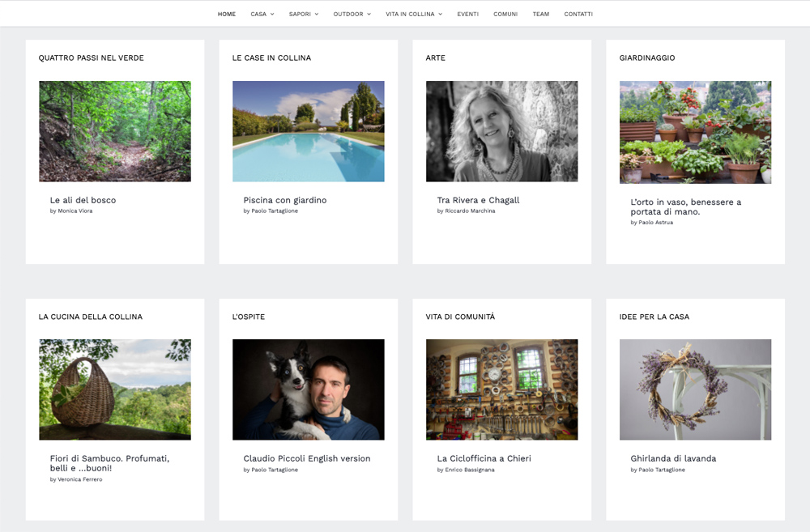810x532 pixels.
Task: Go to the COMUNI page
Action: coord(505,14)
